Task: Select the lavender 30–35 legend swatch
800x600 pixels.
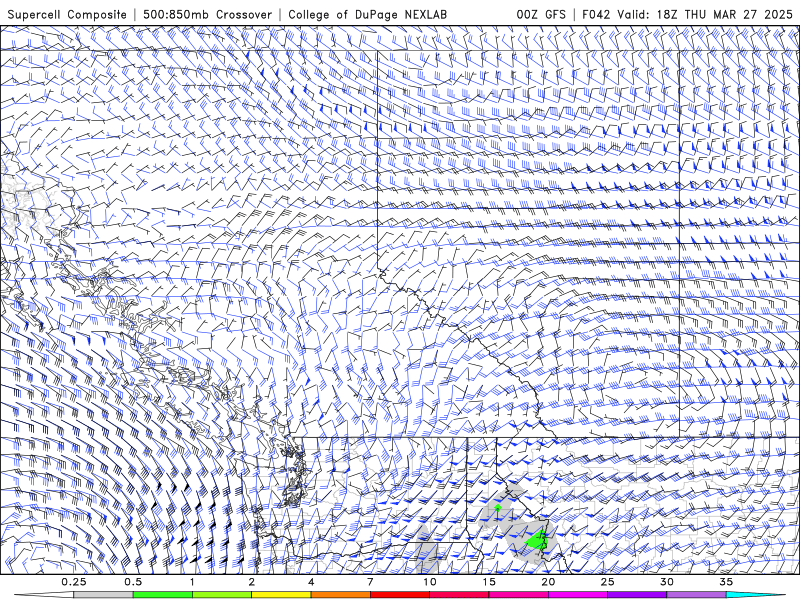Action: click(696, 595)
